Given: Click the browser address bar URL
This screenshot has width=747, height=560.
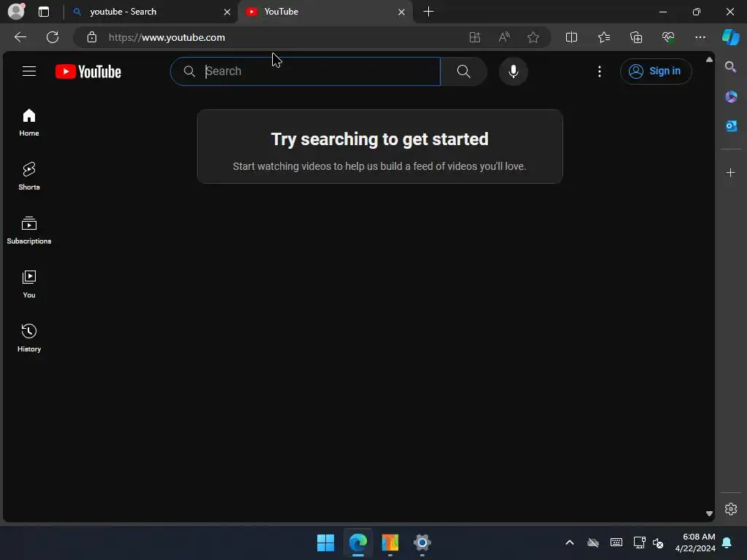Looking at the screenshot, I should coord(167,38).
